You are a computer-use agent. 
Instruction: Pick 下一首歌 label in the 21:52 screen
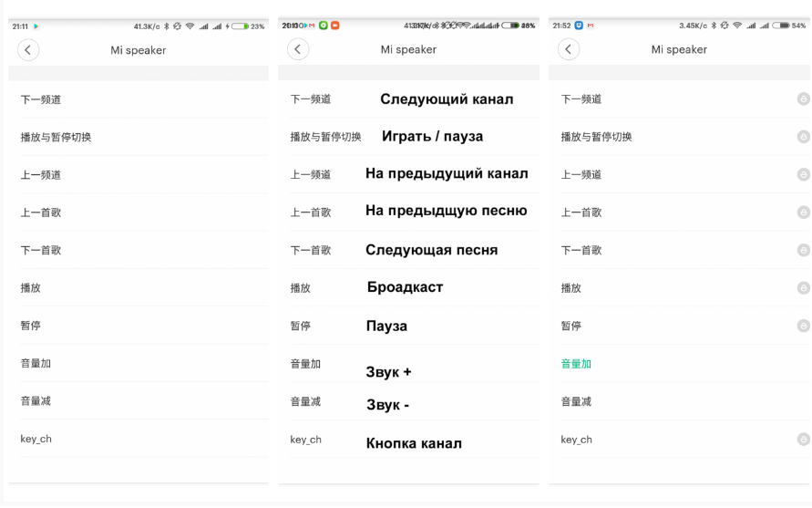point(581,251)
